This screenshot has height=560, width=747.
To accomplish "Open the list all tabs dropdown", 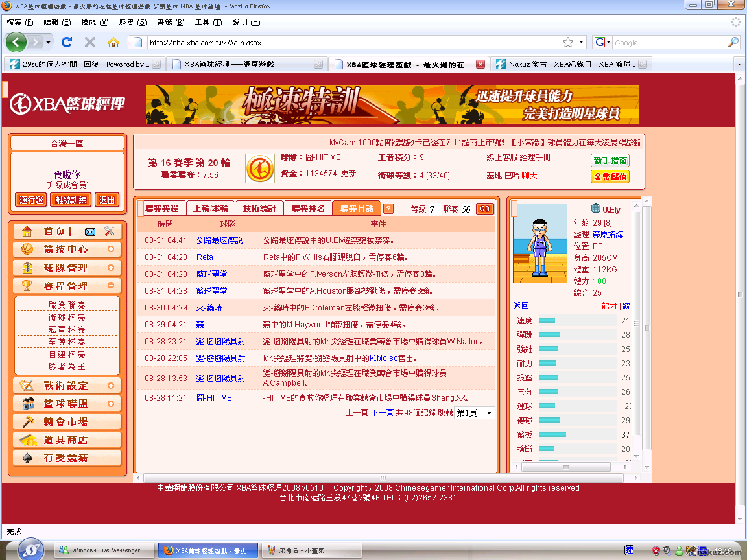I will tap(739, 64).
